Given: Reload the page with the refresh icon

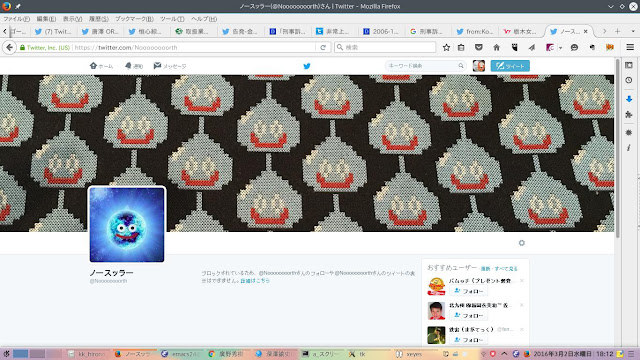Looking at the screenshot, I should point(323,47).
